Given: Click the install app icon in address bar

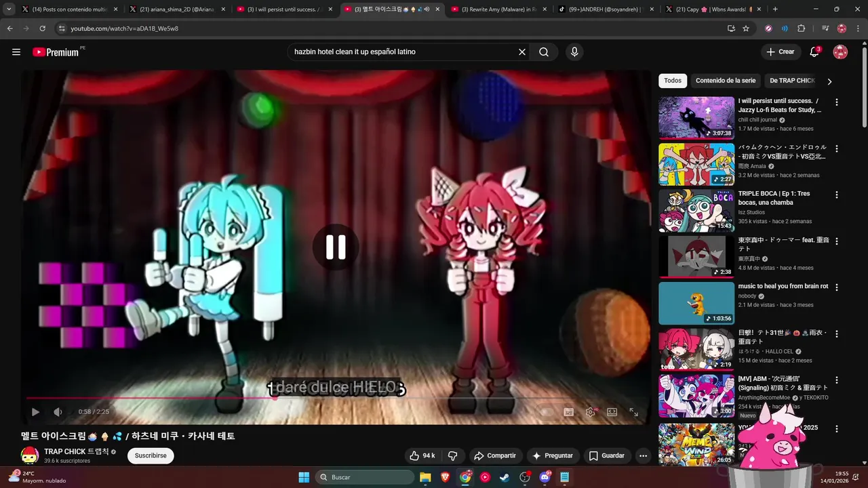Looking at the screenshot, I should (731, 28).
